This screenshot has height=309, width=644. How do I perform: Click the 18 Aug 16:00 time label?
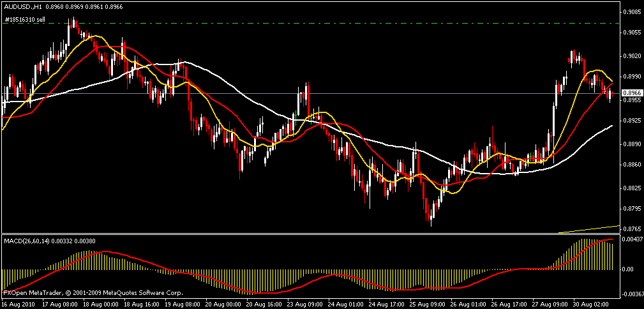coord(140,305)
